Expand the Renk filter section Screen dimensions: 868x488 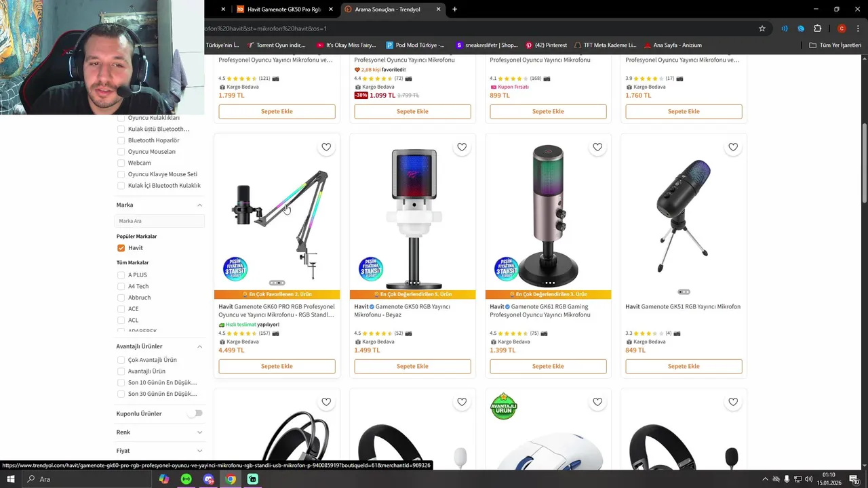tap(199, 432)
